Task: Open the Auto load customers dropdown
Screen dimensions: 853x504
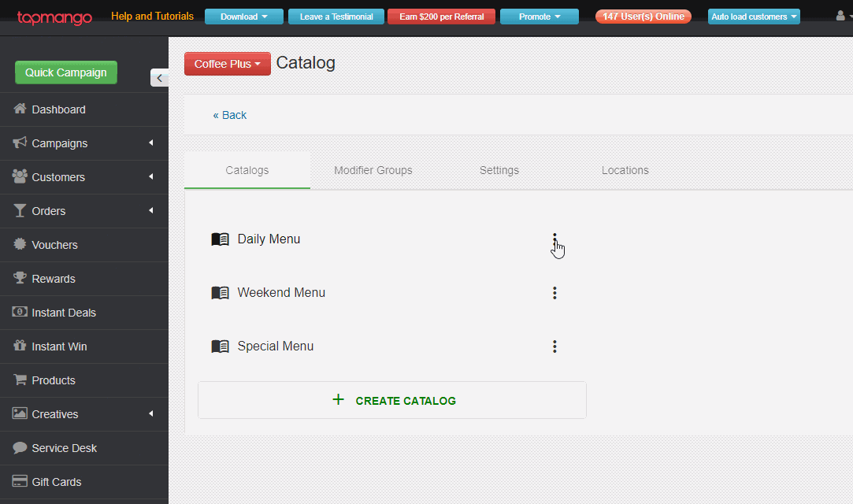Action: (x=753, y=16)
